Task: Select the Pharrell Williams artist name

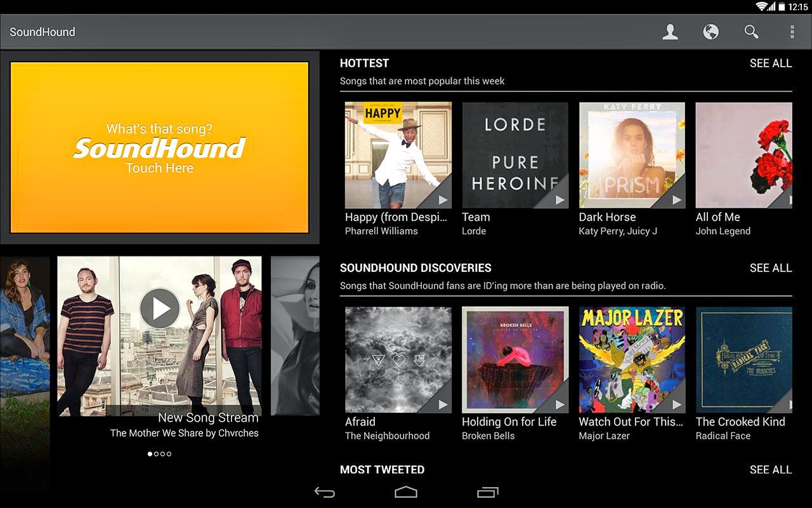Action: tap(381, 231)
